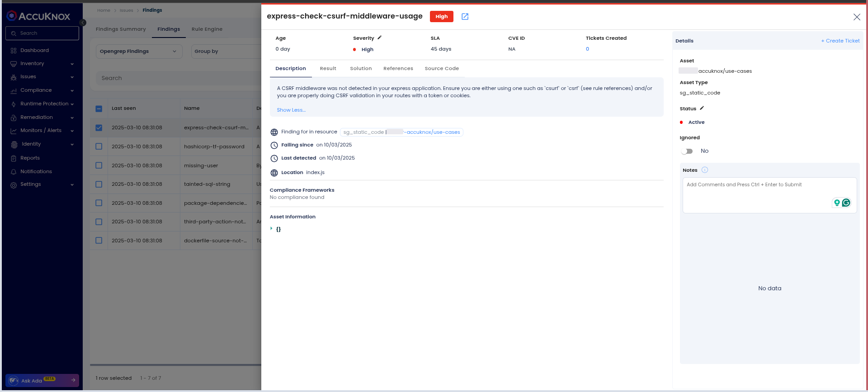
Task: Open Notifications bell in sidebar
Action: coord(14,172)
